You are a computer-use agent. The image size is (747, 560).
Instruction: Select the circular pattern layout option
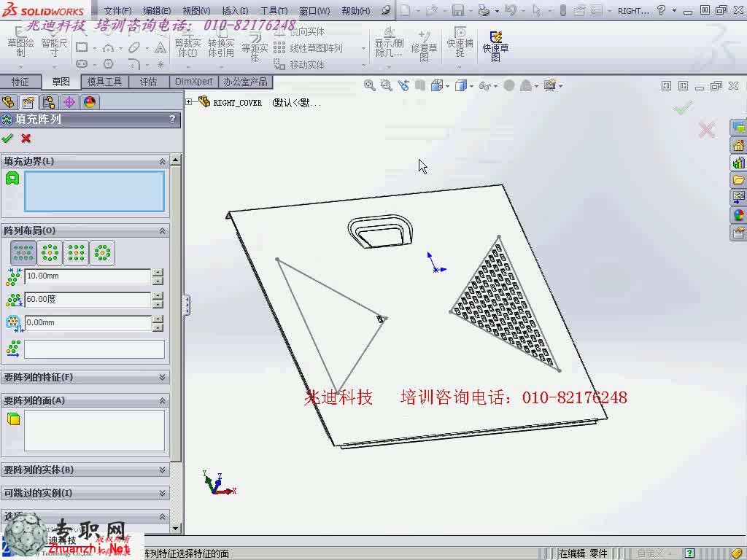click(x=50, y=253)
